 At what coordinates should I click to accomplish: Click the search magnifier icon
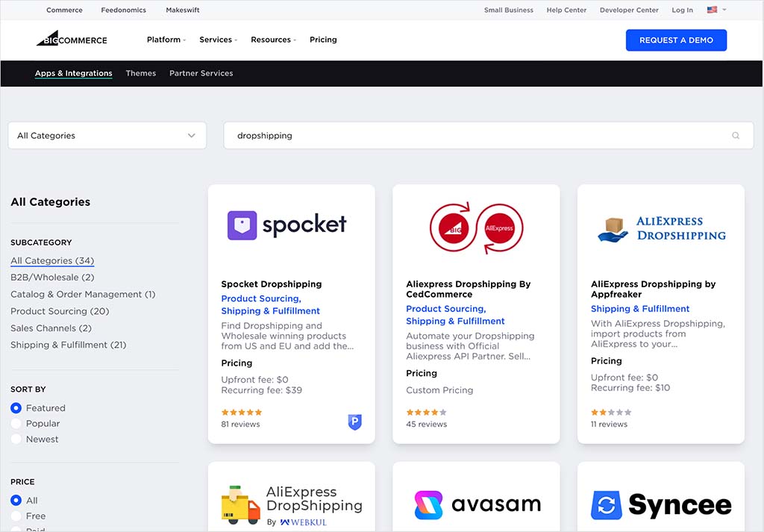(x=736, y=136)
